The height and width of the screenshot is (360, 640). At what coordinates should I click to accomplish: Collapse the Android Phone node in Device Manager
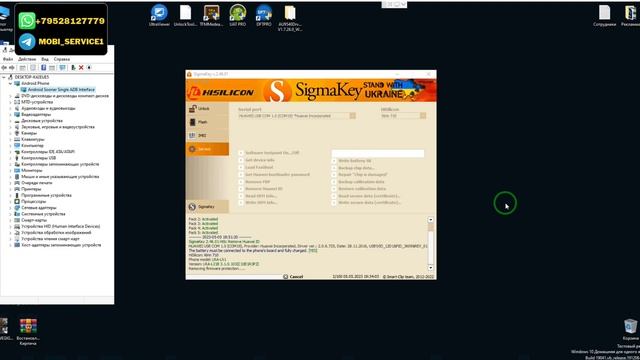point(11,83)
